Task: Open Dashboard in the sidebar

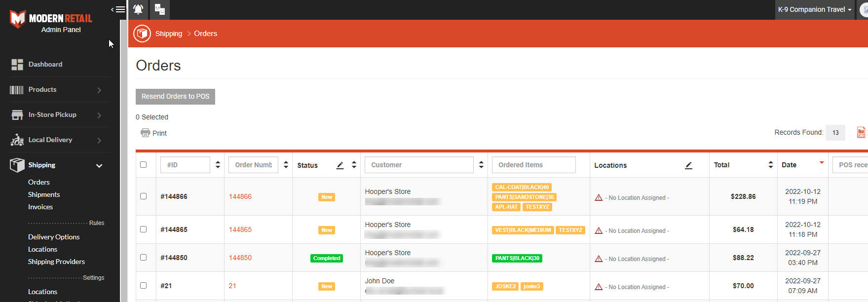Action: 45,64
